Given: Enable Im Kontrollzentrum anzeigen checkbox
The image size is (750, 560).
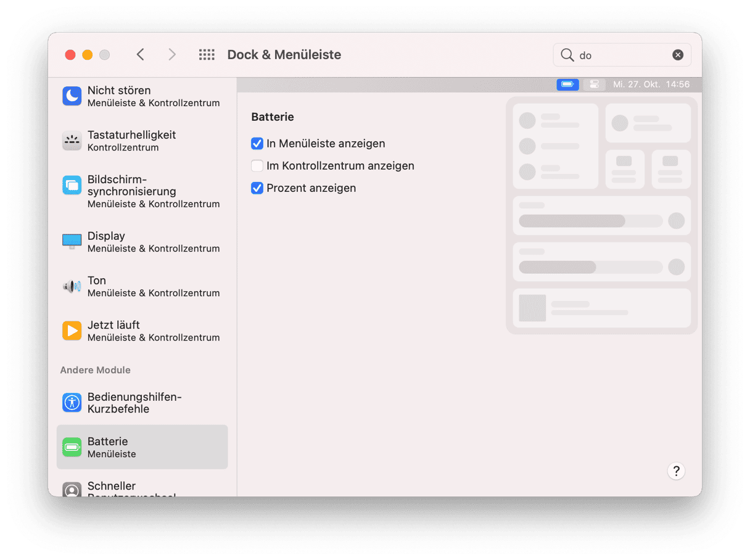Looking at the screenshot, I should (257, 166).
